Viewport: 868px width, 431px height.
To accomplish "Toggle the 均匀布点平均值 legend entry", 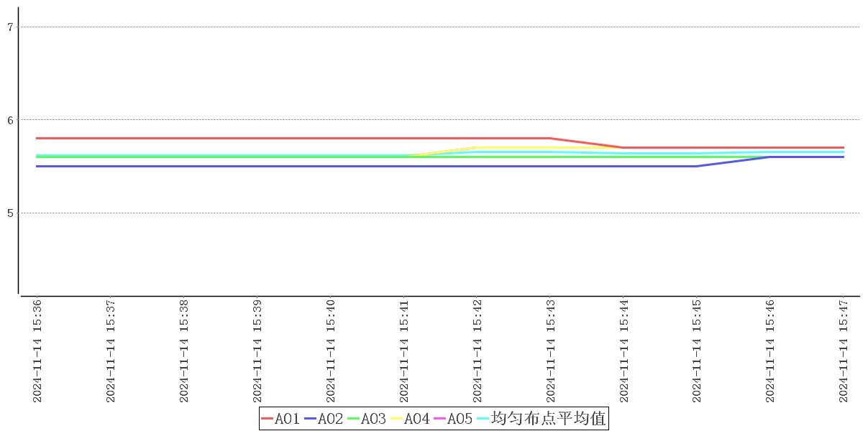I will pyautogui.click(x=541, y=419).
